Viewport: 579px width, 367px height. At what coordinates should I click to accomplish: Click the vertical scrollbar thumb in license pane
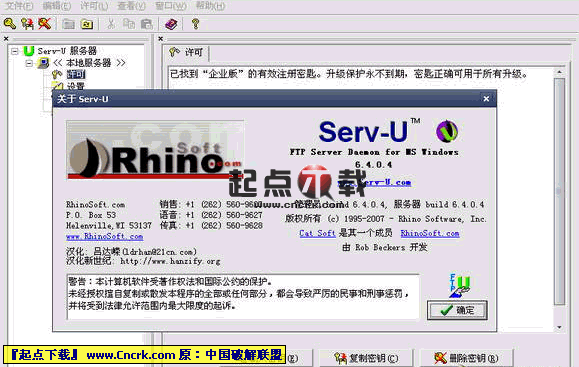[x=559, y=191]
